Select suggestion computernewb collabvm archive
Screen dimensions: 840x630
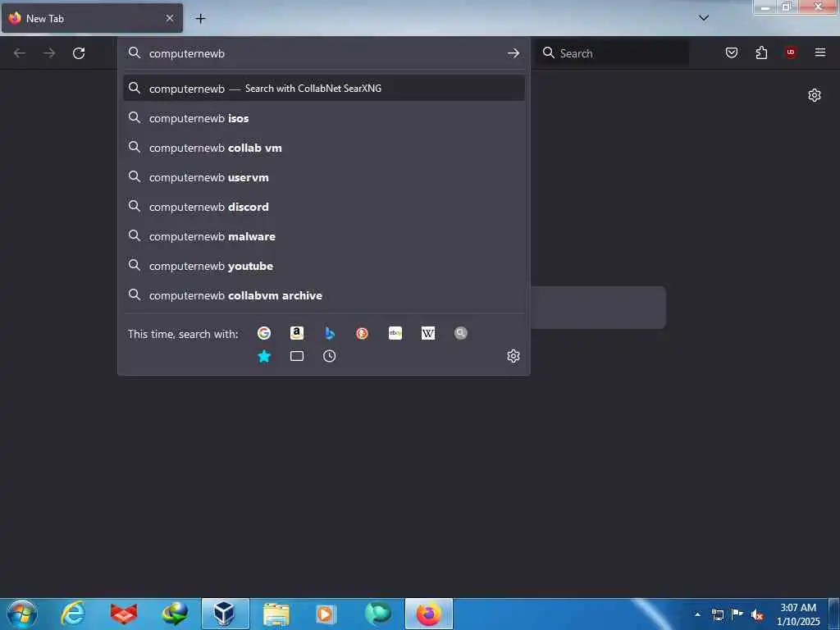tap(323, 295)
